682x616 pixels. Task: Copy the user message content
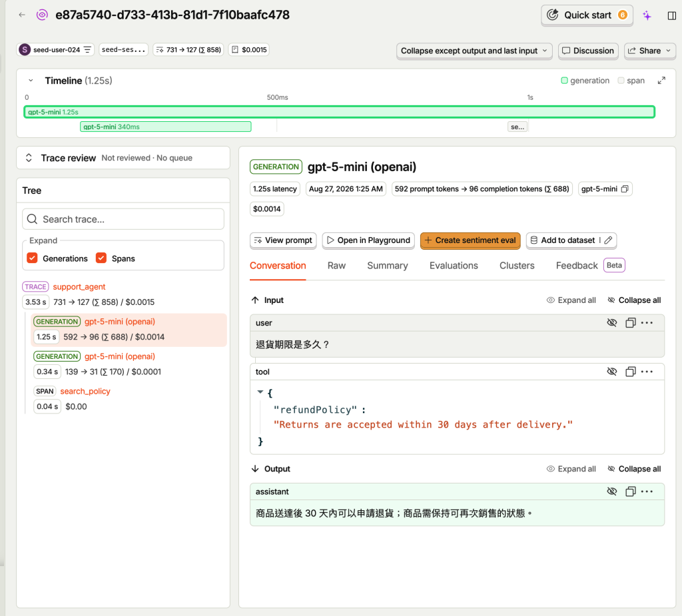tap(630, 323)
